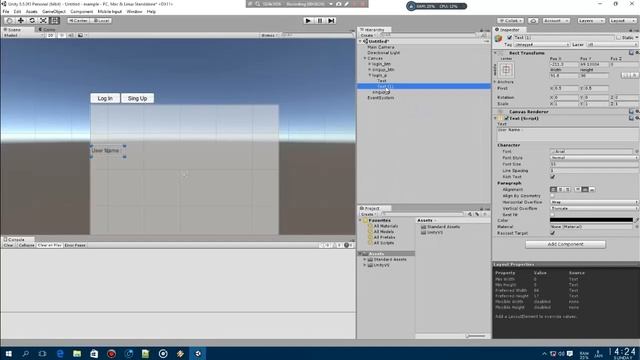Image resolution: width=640 pixels, height=360 pixels.
Task: Open the Tag dropdown
Action: click(542, 44)
